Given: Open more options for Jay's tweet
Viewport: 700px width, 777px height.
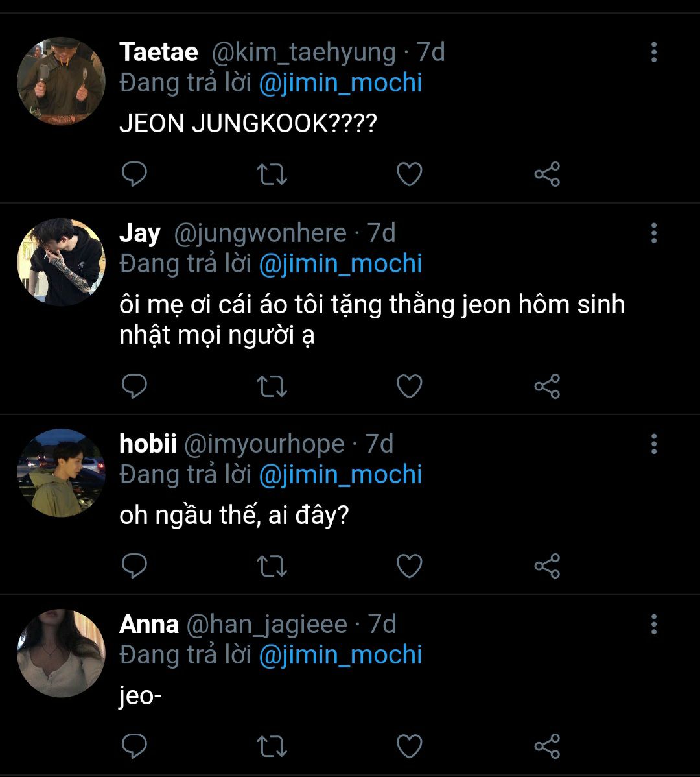Looking at the screenshot, I should click(654, 233).
